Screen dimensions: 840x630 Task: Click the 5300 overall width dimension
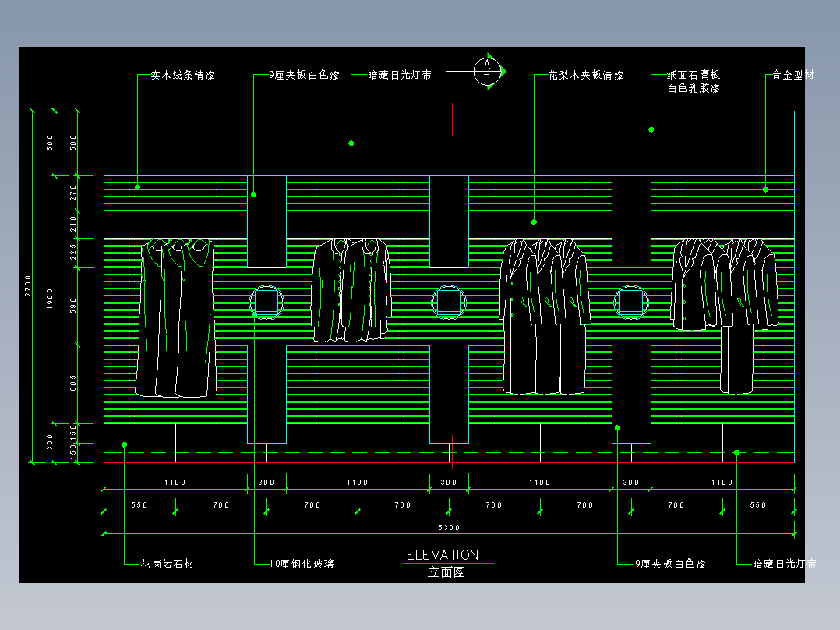(449, 528)
